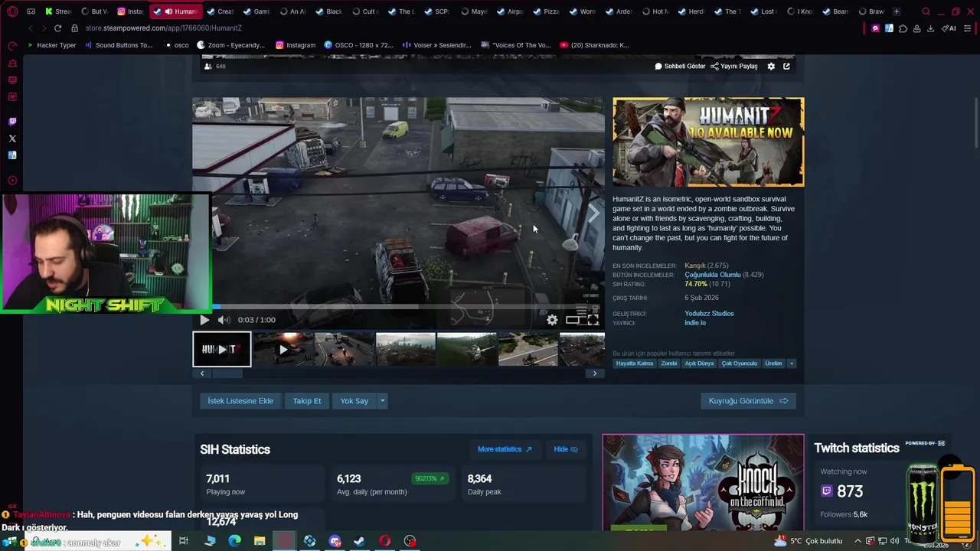980x551 pixels.
Task: Open Opera icon on taskbar
Action: click(x=384, y=541)
